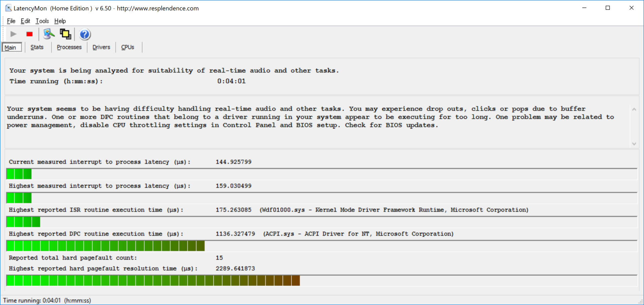The image size is (644, 305).
Task: Open help with the blue question mark icon
Action: tap(85, 34)
